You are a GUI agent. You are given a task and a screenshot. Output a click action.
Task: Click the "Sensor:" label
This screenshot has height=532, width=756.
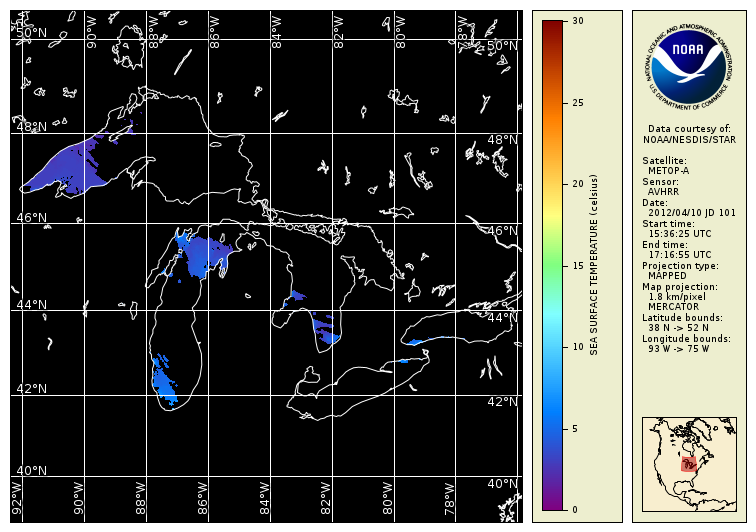pos(660,182)
